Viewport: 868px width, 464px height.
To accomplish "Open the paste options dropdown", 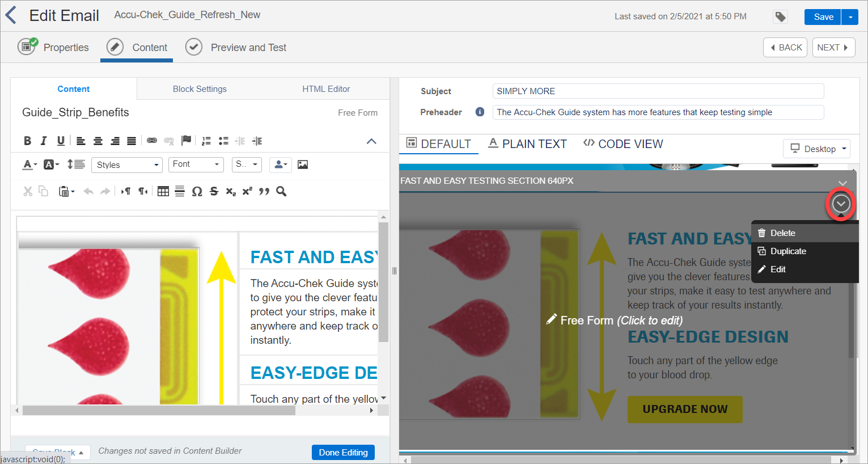I will [x=67, y=191].
